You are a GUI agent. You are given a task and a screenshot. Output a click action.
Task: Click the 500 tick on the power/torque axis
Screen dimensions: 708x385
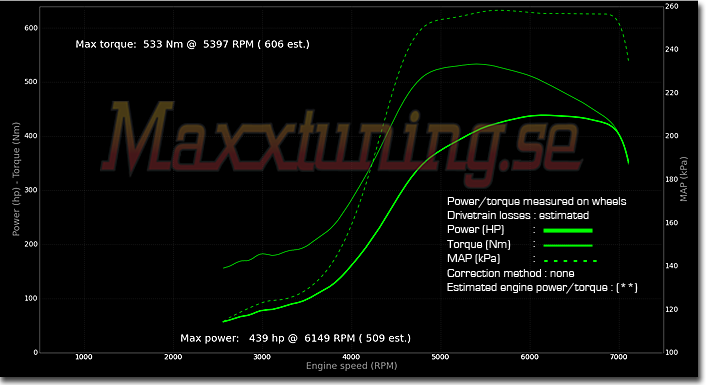point(31,82)
